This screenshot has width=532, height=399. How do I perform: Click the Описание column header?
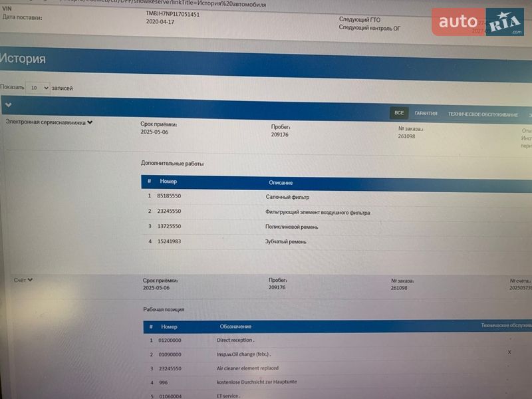[280, 182]
